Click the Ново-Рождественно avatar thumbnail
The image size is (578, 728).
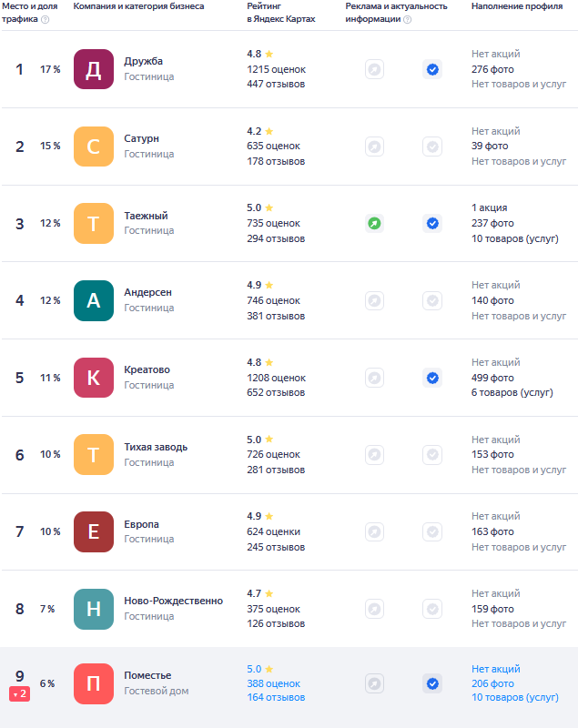[94, 609]
